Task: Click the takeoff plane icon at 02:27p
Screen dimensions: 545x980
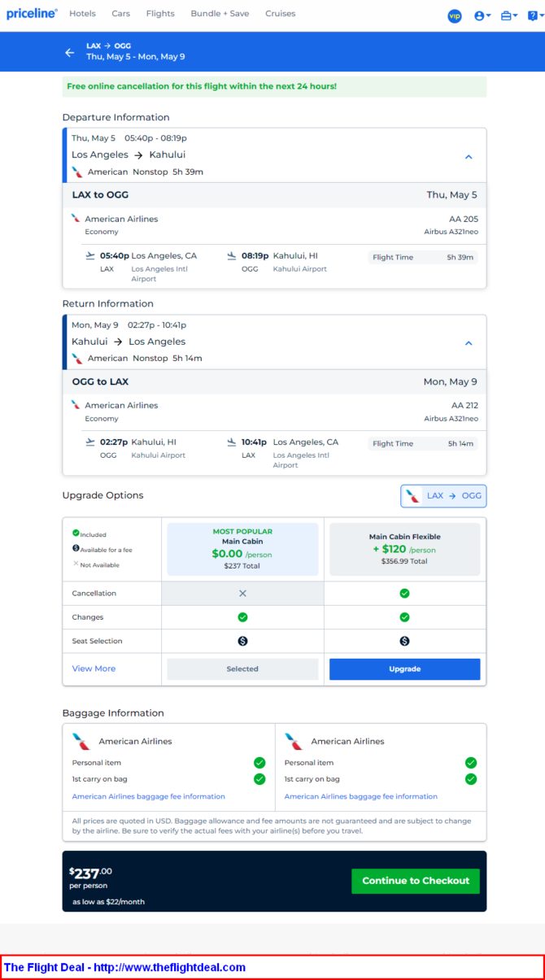Action: click(90, 442)
